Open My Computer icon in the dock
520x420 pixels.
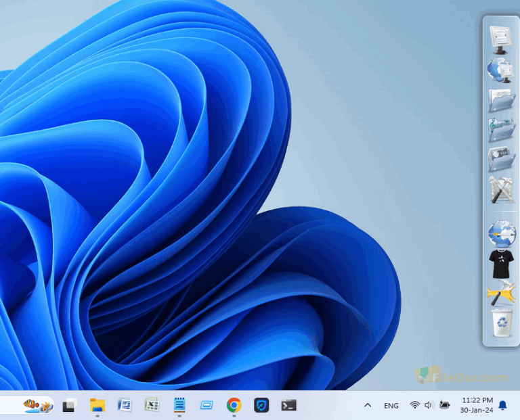click(x=501, y=39)
